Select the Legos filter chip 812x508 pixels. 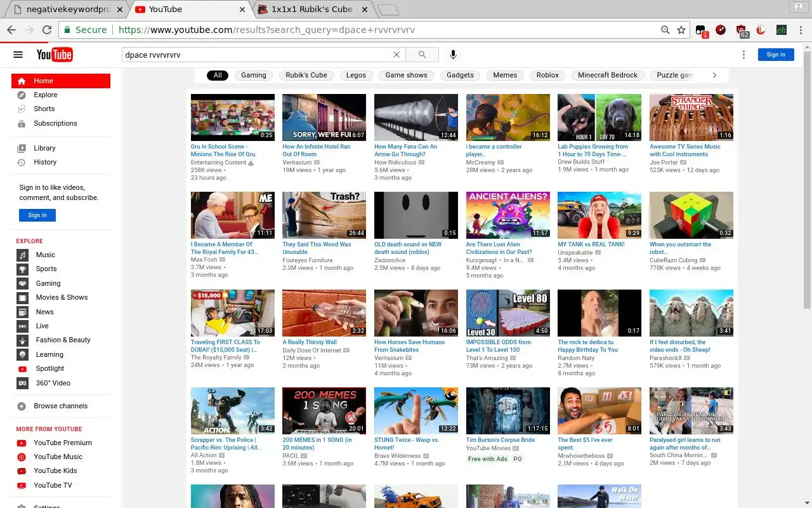tap(356, 75)
